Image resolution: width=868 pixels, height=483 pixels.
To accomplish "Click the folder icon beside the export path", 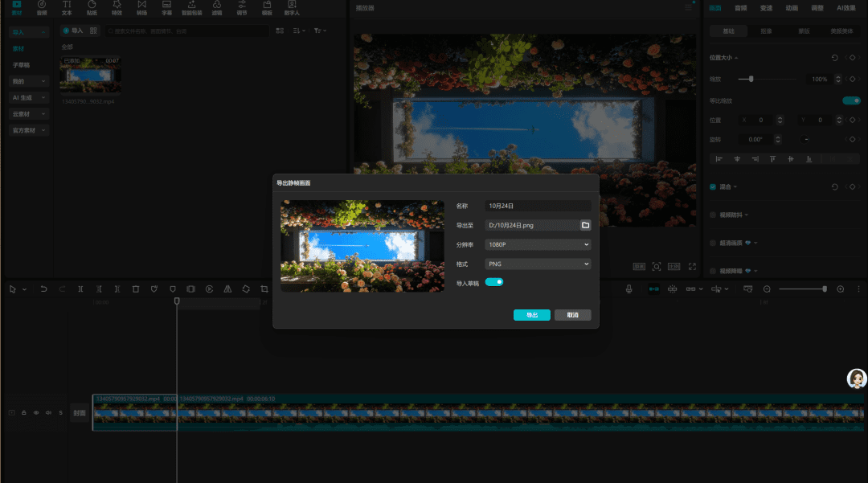I will point(585,225).
